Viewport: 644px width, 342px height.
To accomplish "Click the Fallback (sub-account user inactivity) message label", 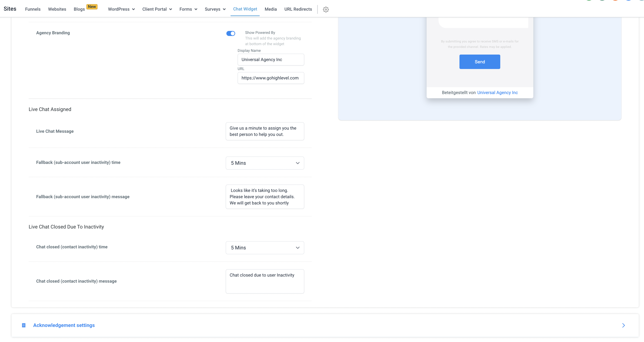I will pos(83,197).
